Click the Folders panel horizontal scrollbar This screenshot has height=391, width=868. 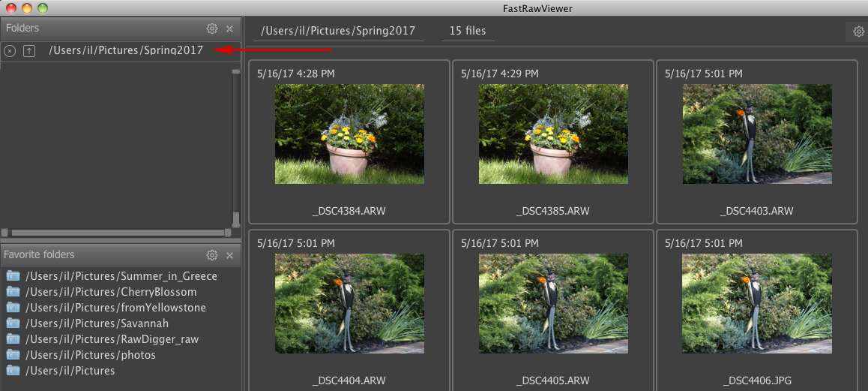(x=118, y=233)
